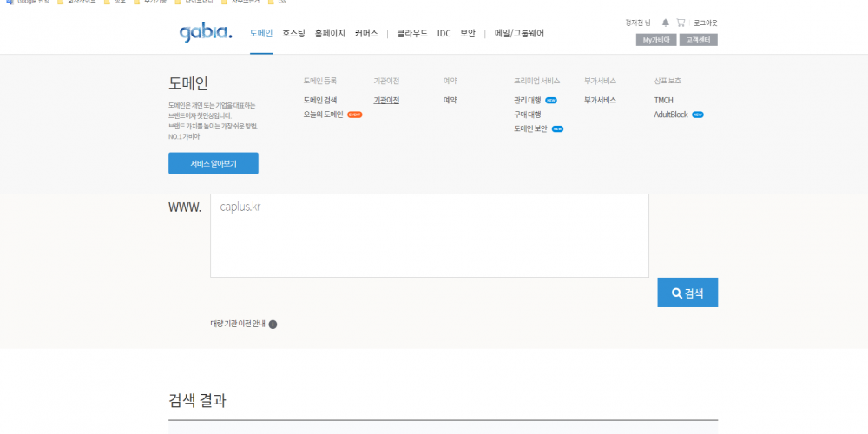
Task: Click the user name 정재천 님
Action: tap(638, 23)
